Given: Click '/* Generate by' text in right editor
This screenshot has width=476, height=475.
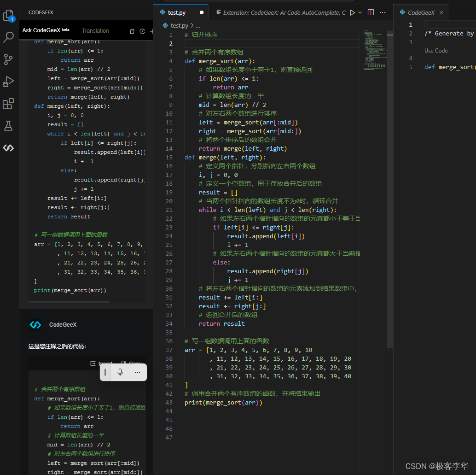Looking at the screenshot, I should point(449,34).
